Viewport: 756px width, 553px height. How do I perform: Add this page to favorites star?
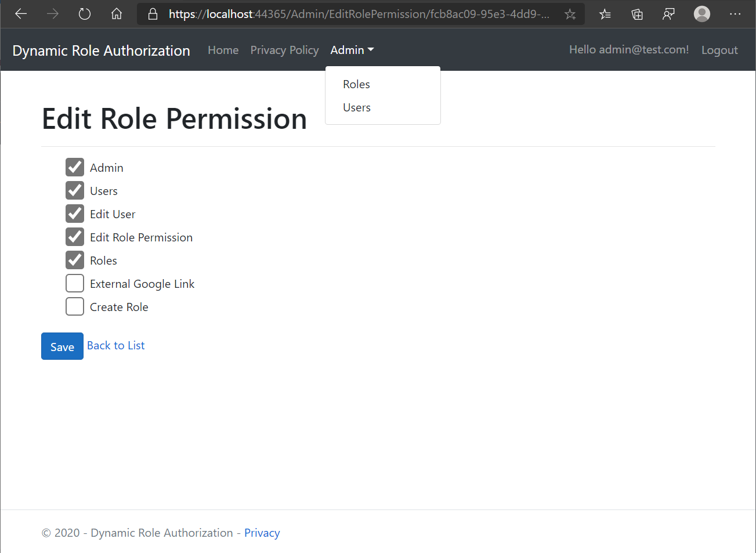(570, 14)
